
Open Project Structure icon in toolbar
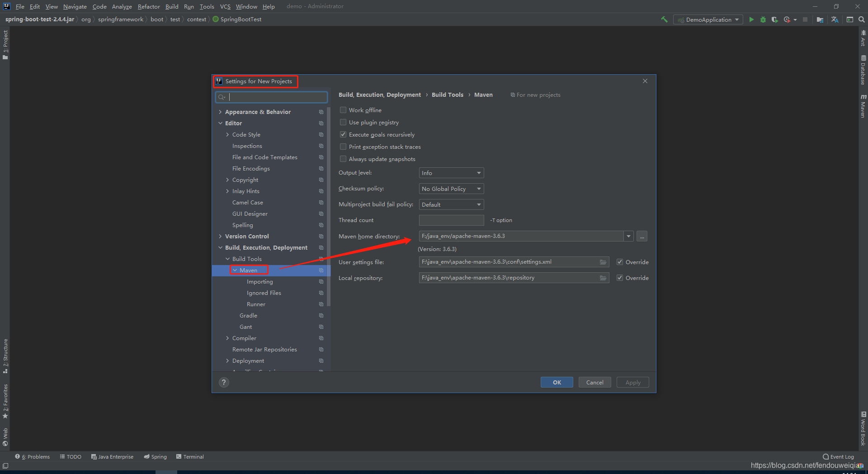(x=820, y=19)
